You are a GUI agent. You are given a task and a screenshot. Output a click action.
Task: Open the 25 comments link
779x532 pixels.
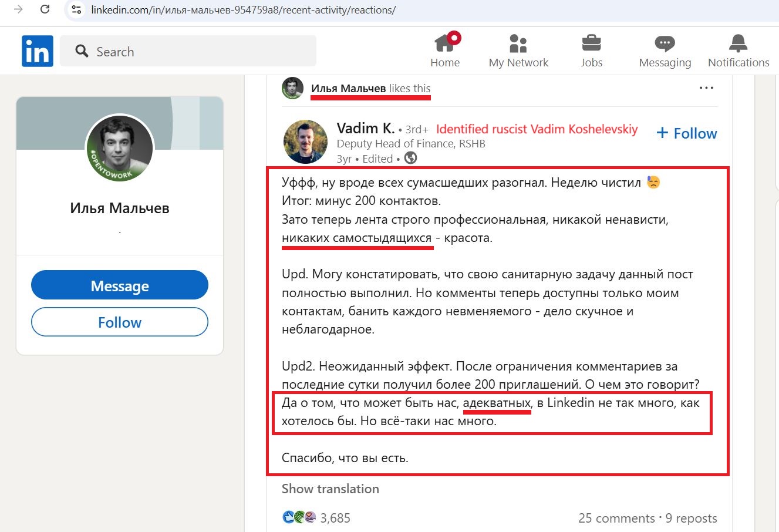click(x=616, y=518)
